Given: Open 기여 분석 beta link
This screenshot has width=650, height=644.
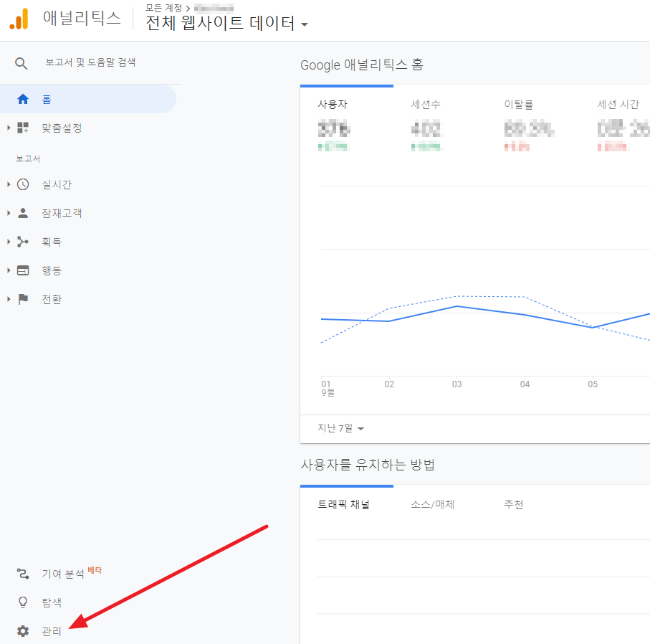Looking at the screenshot, I should click(63, 574).
